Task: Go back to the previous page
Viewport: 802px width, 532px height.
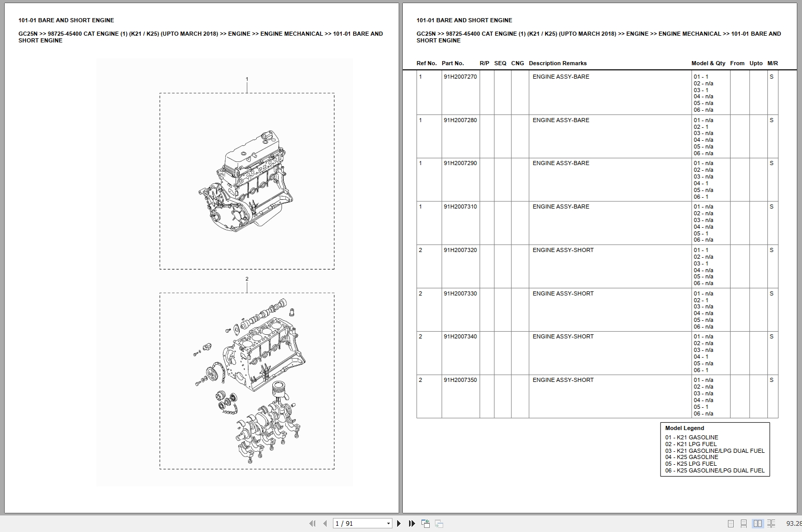Action: click(x=325, y=524)
